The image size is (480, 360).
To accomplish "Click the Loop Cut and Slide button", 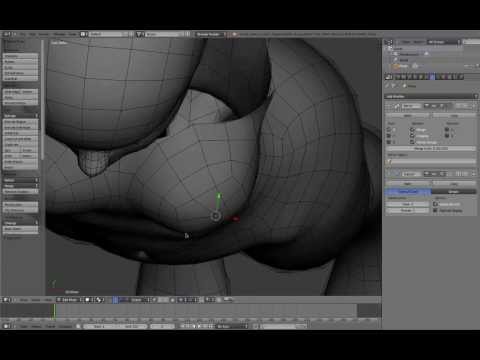I will [20, 139].
